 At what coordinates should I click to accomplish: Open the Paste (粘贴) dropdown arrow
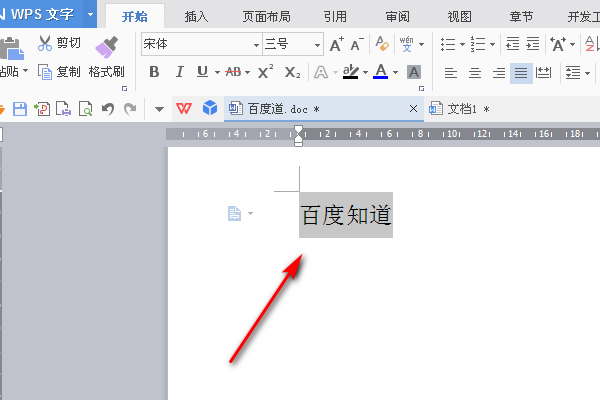point(26,71)
